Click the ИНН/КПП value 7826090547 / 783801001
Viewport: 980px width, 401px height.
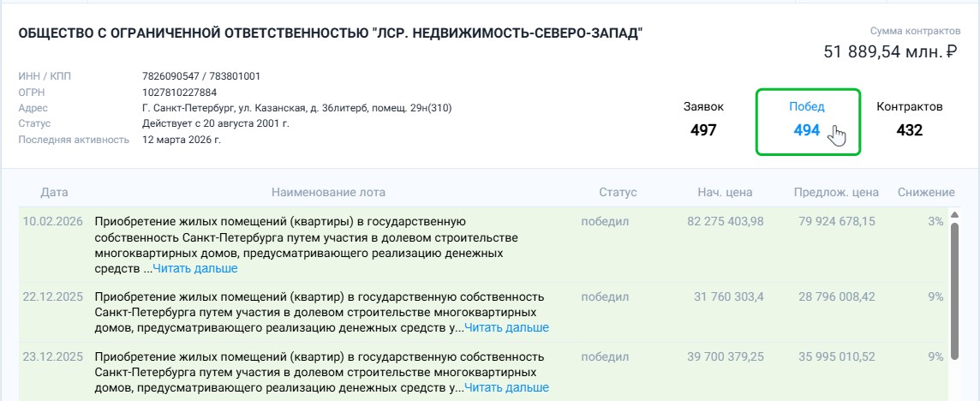point(201,76)
